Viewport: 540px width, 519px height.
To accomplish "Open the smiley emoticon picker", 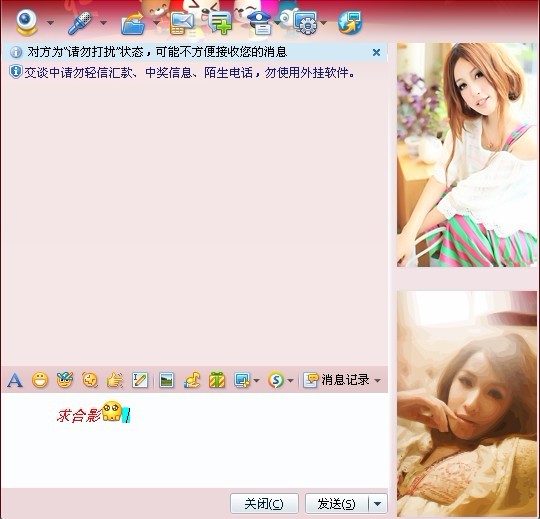I will 40,380.
